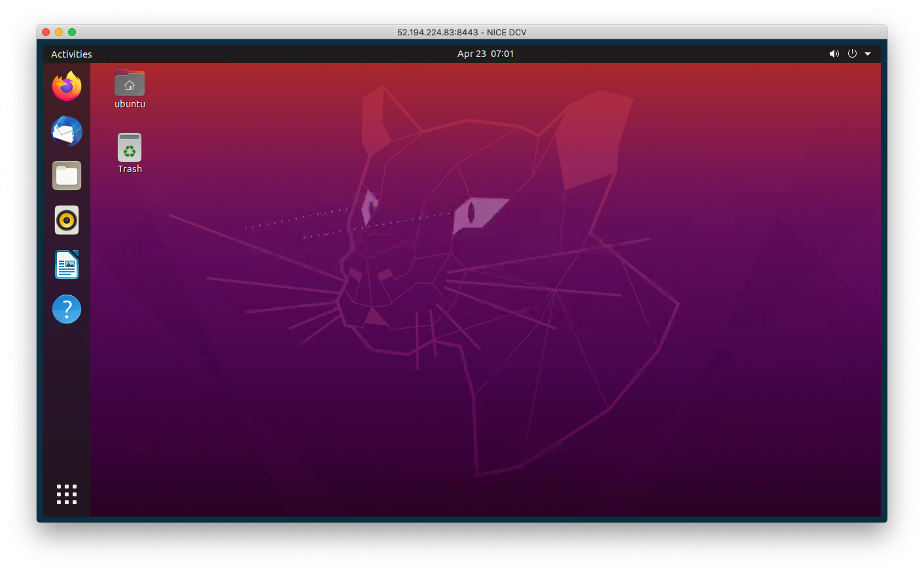Expand the system status menu arrow
This screenshot has height=571, width=924.
(868, 53)
